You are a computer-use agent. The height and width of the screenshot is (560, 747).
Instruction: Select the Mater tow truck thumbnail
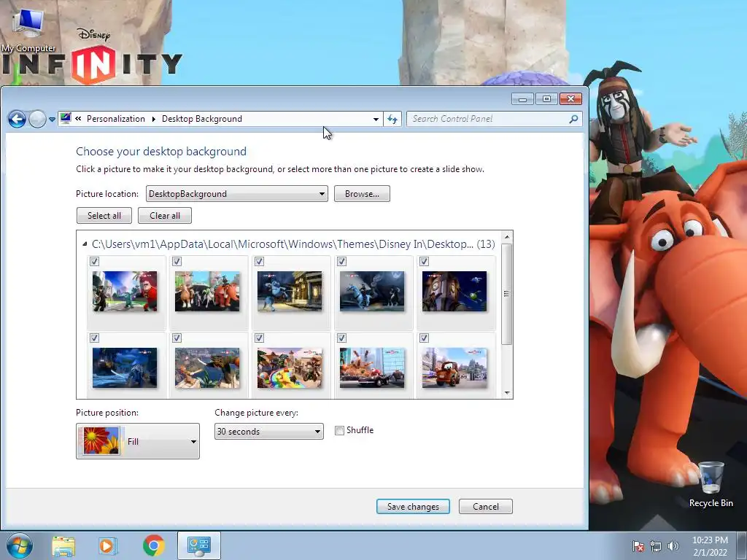click(454, 367)
